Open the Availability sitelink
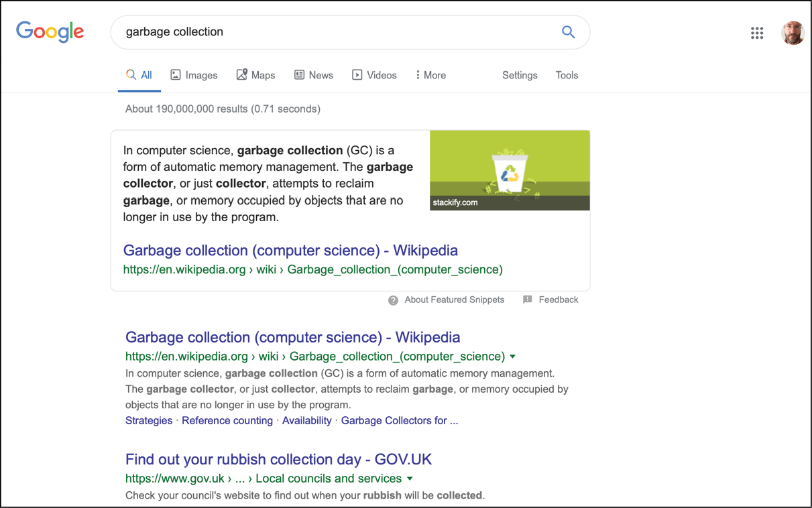This screenshot has height=508, width=812. point(307,421)
